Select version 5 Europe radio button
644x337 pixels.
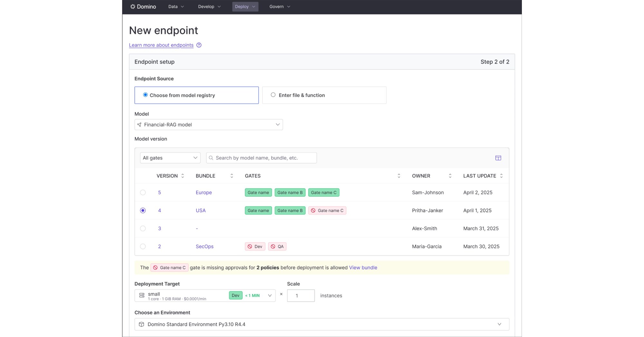tap(143, 192)
